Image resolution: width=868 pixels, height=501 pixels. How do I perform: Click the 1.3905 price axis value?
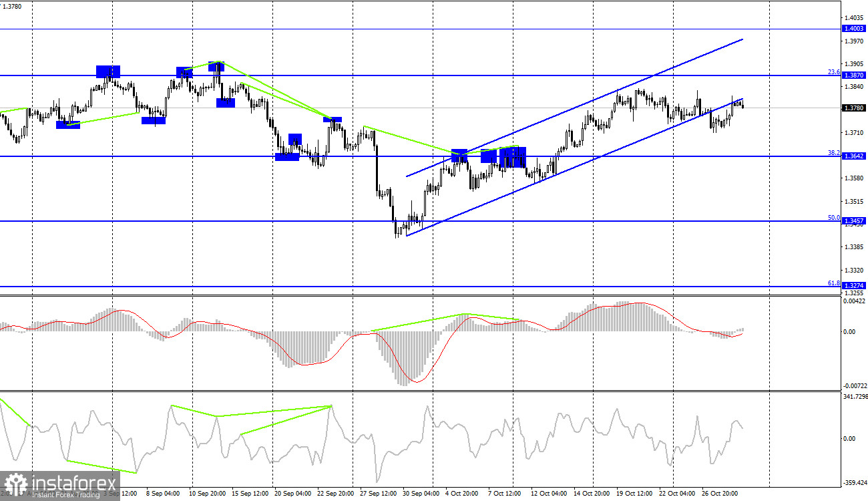click(854, 64)
